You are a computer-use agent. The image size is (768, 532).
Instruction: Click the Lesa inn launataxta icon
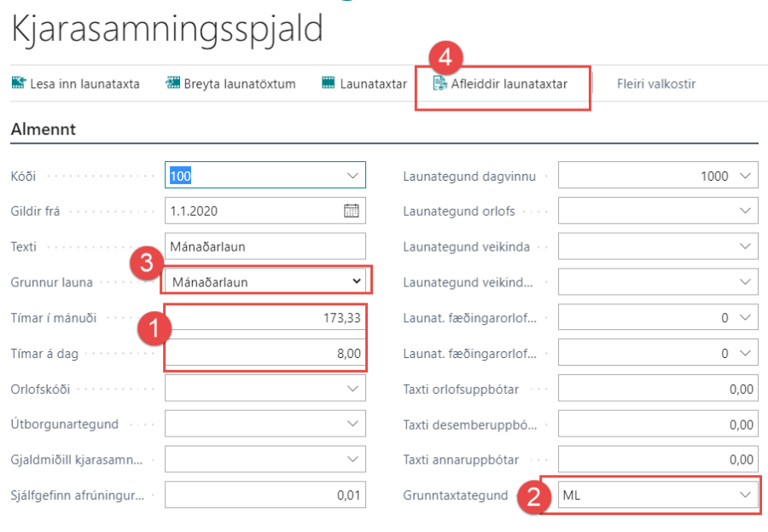point(18,84)
